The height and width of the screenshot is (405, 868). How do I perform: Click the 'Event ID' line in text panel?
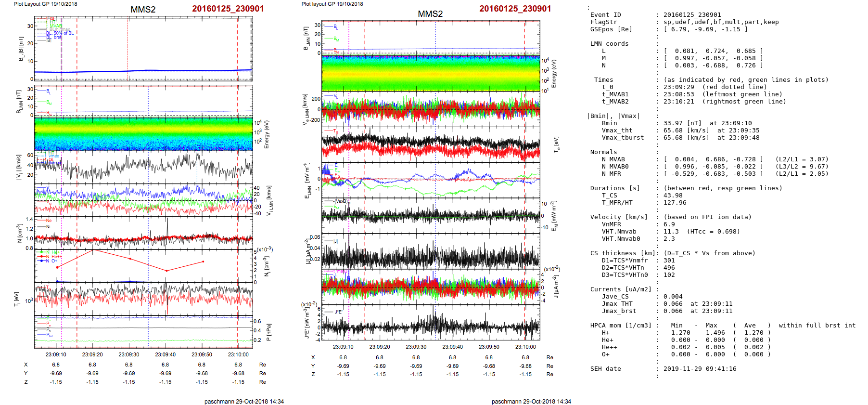(605, 15)
